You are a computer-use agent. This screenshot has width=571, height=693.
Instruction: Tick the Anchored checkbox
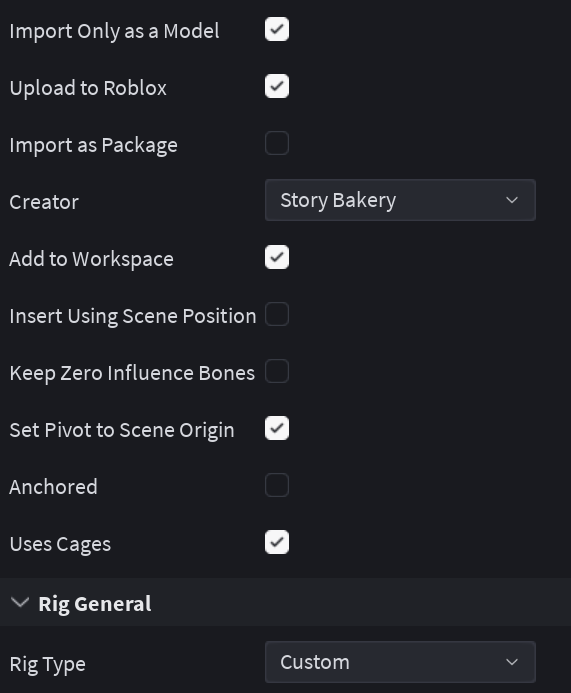[277, 485]
